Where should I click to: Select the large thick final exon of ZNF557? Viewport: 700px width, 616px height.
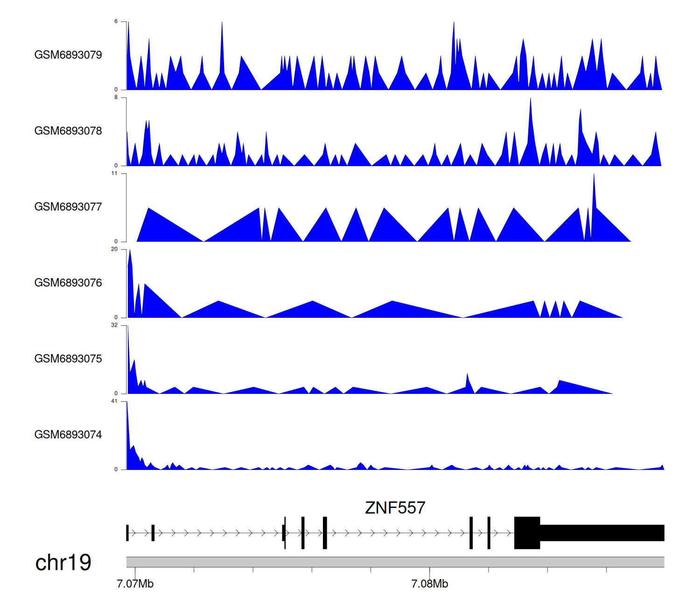coord(527,533)
